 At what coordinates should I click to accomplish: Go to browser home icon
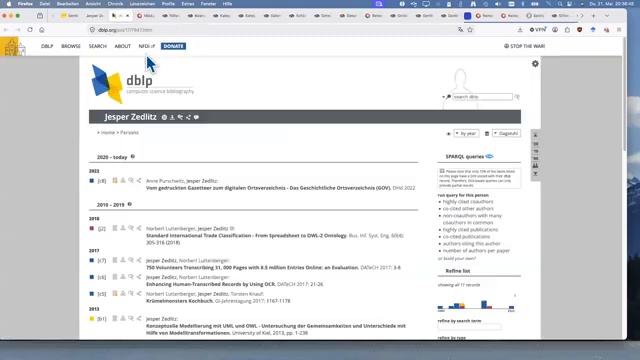[x=42, y=30]
